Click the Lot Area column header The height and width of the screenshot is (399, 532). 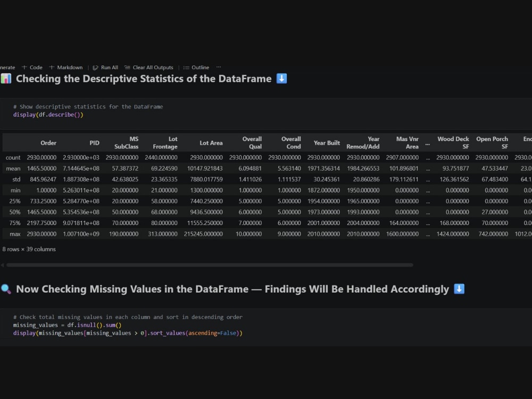pyautogui.click(x=211, y=143)
